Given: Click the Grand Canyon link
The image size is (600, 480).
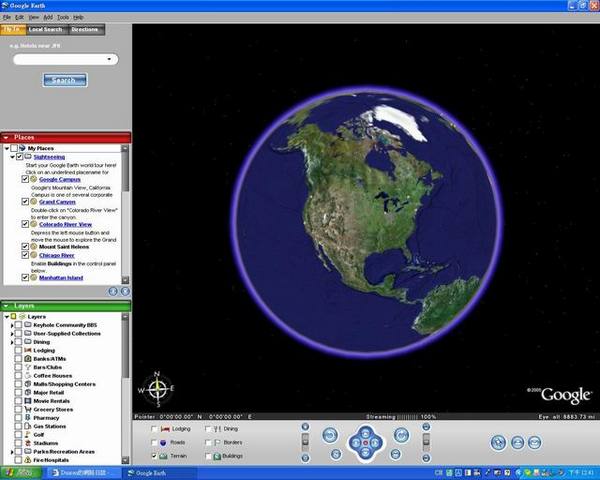Looking at the screenshot, I should (57, 202).
